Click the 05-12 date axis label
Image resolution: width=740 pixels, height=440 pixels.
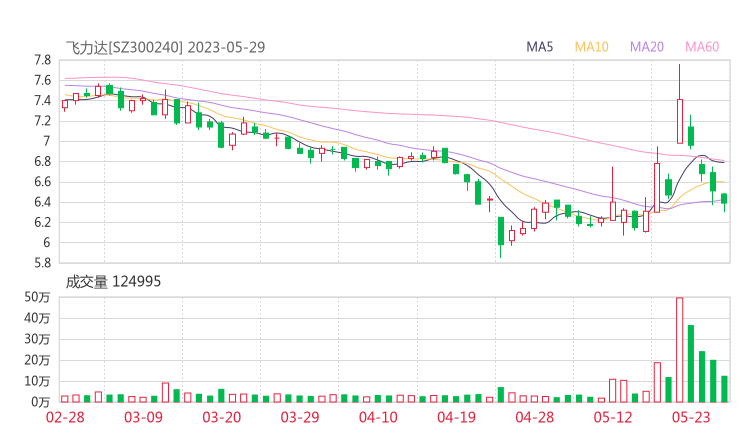pyautogui.click(x=613, y=417)
